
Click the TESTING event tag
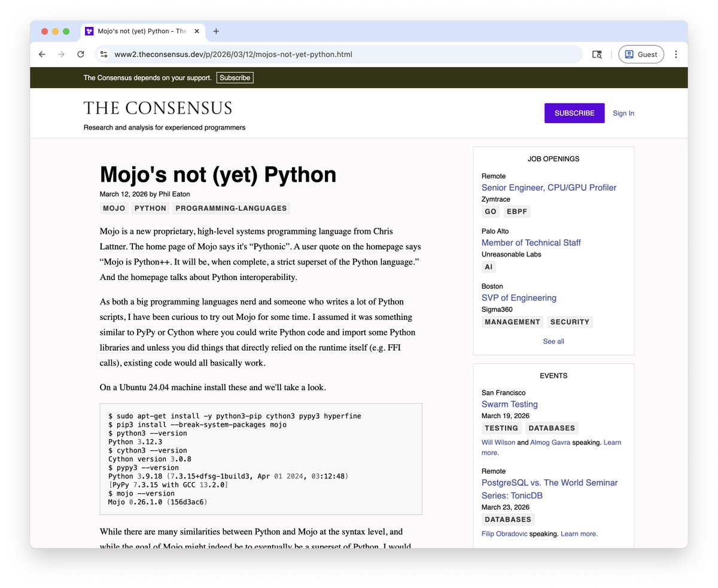[501, 428]
